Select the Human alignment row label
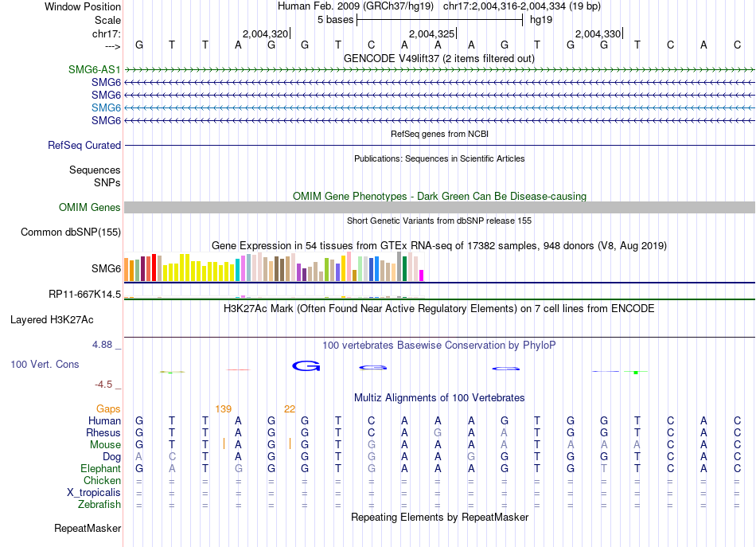 pyautogui.click(x=104, y=420)
